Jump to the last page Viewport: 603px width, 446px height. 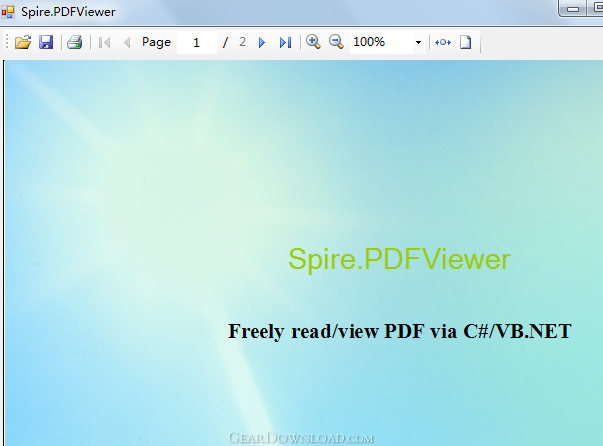coord(285,42)
